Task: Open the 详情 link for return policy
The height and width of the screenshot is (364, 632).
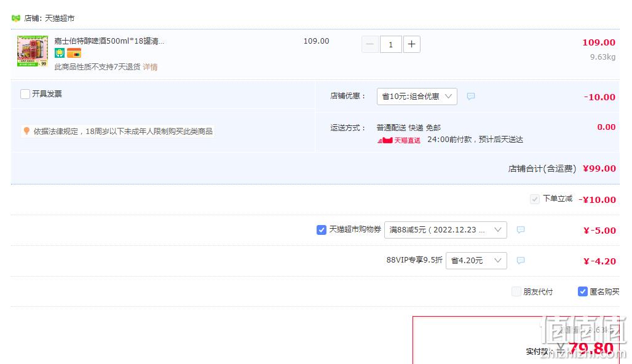Action: tap(151, 67)
